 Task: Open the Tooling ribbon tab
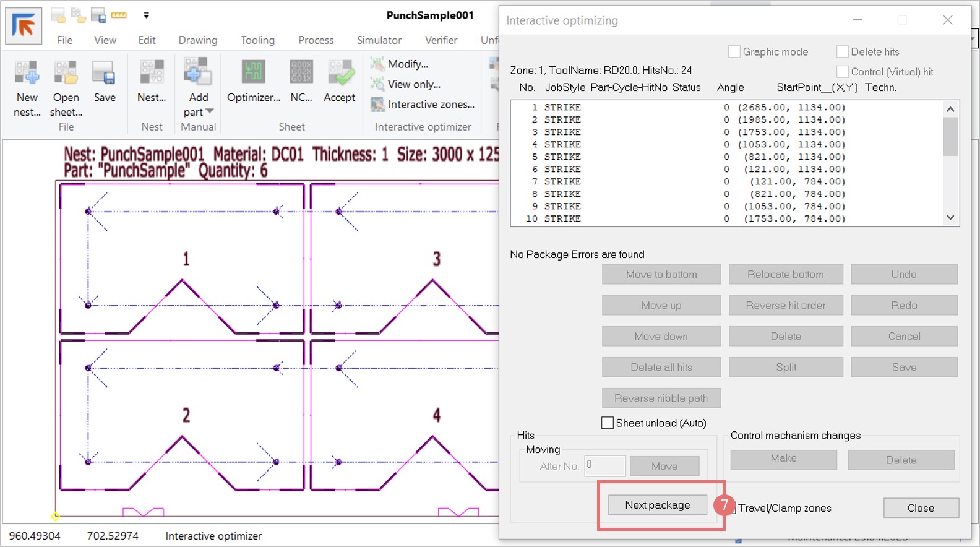[x=257, y=40]
